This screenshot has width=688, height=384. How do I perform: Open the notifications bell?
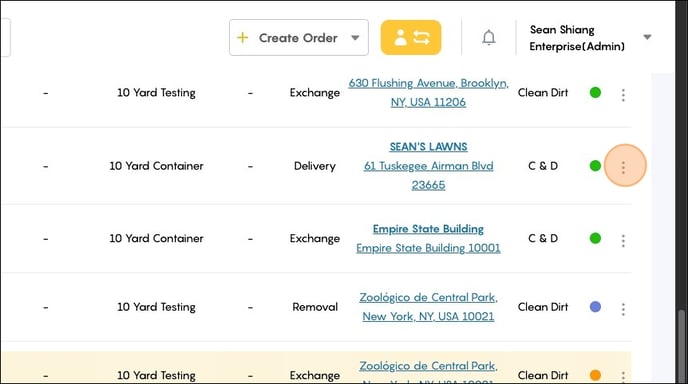tap(488, 38)
